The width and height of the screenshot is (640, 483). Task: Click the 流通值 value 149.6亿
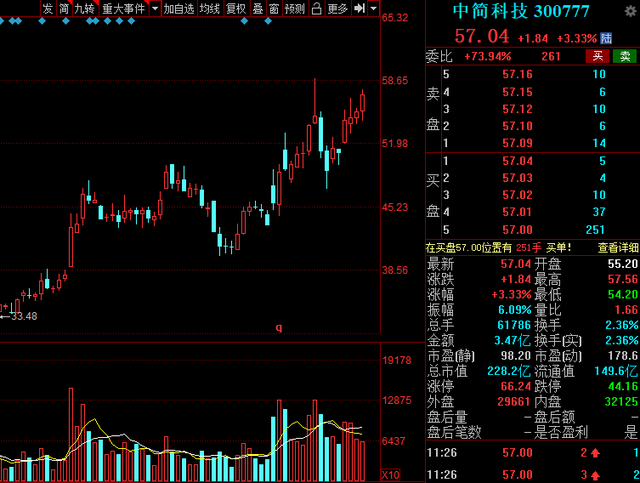coord(616,371)
